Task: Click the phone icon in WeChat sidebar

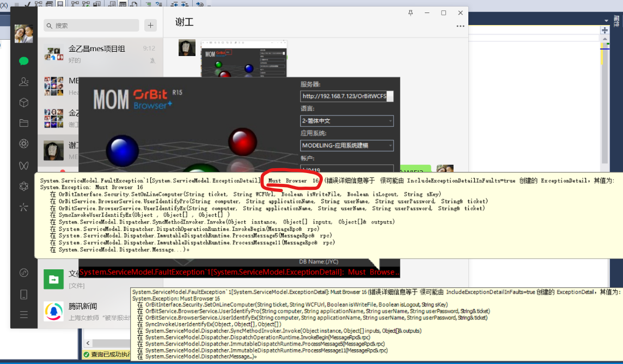Action: [x=24, y=294]
